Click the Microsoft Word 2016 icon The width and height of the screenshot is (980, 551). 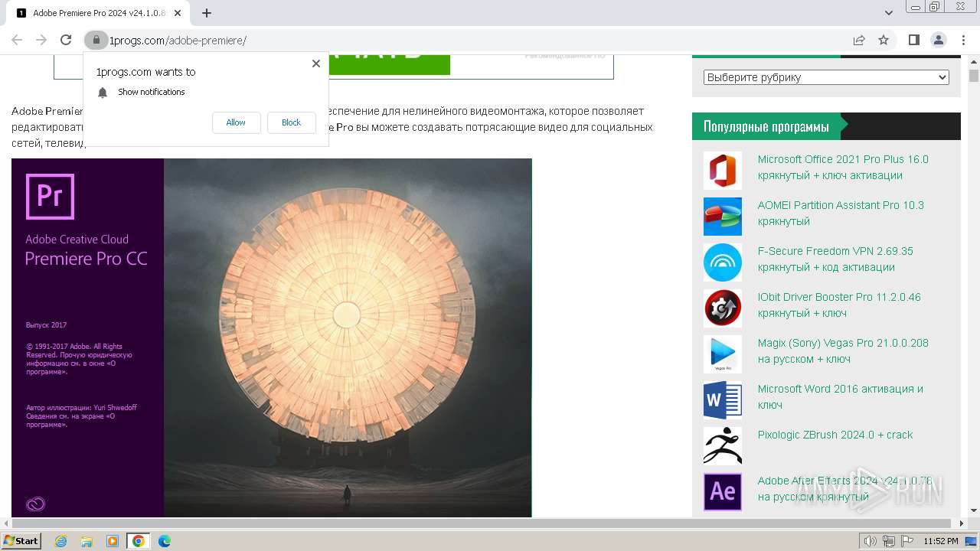723,400
